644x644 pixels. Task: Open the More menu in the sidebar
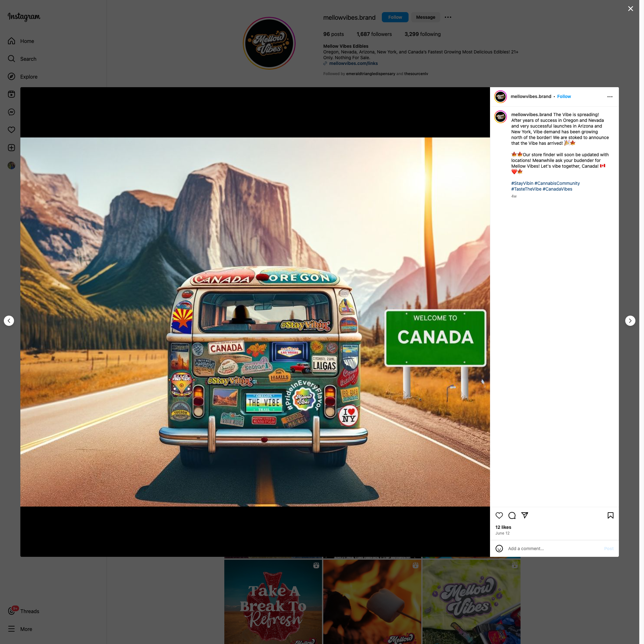click(x=20, y=629)
